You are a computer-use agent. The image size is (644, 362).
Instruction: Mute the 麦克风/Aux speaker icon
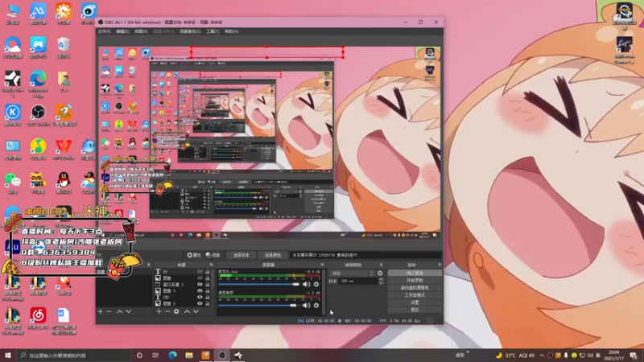point(307,284)
